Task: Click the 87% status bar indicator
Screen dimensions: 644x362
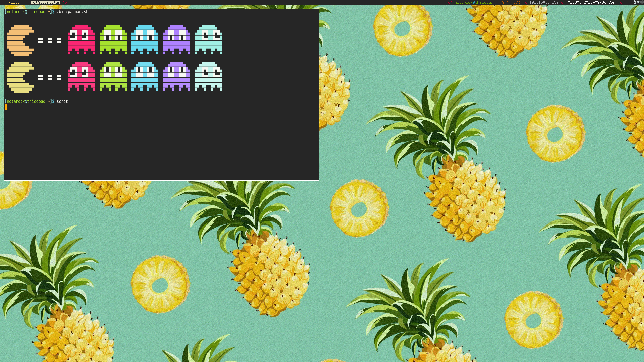Action: pyautogui.click(x=517, y=2)
